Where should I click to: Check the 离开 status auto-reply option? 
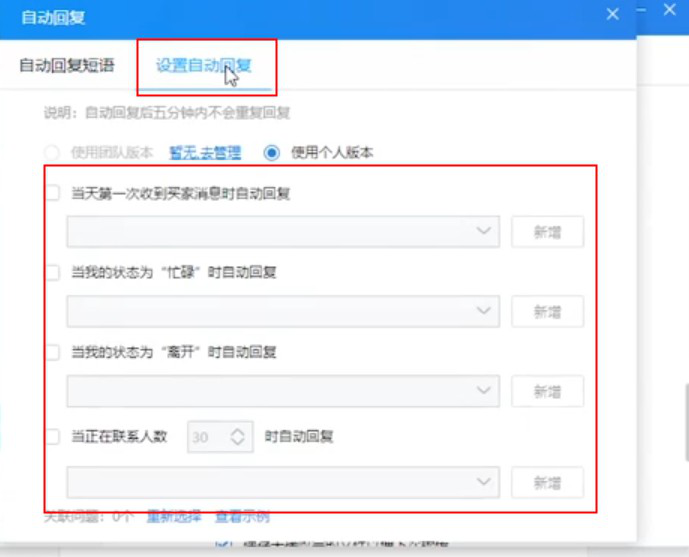click(53, 351)
